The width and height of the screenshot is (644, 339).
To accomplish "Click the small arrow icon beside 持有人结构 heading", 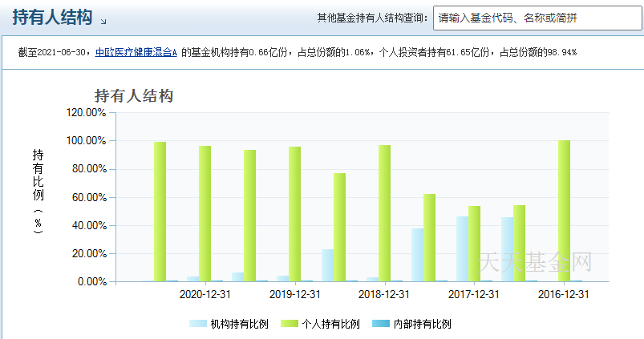I will (x=103, y=20).
